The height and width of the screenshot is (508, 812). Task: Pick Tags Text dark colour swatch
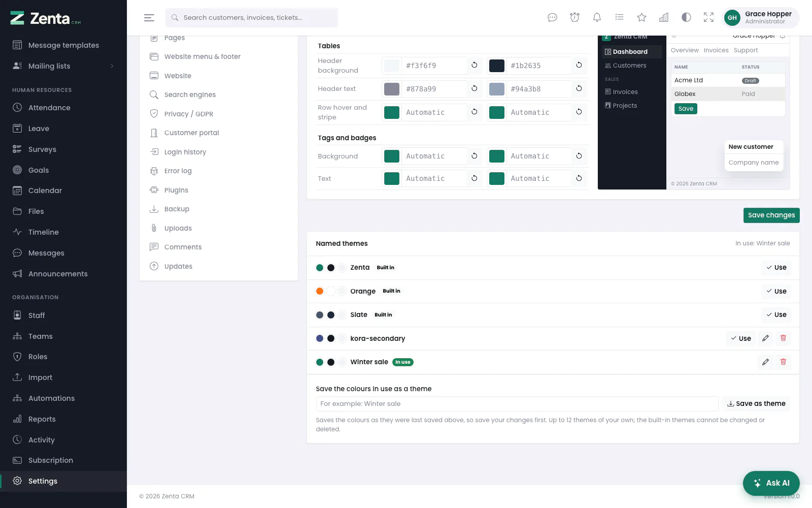496,178
